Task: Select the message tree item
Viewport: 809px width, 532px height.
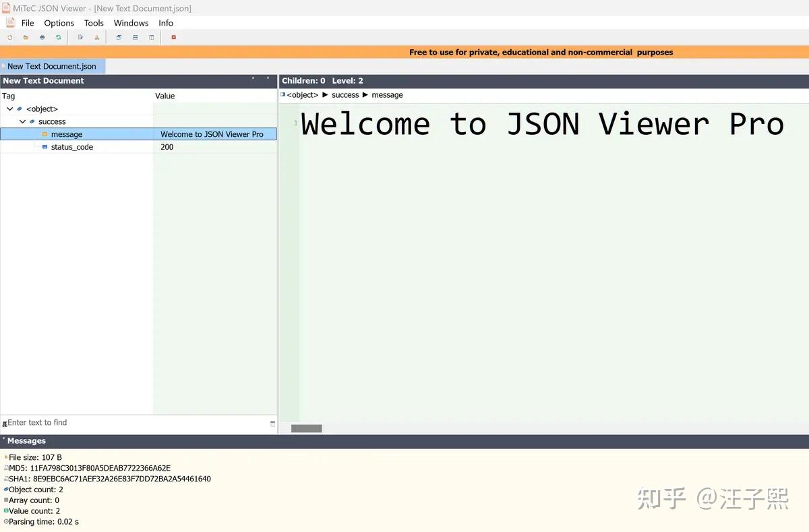Action: point(65,134)
